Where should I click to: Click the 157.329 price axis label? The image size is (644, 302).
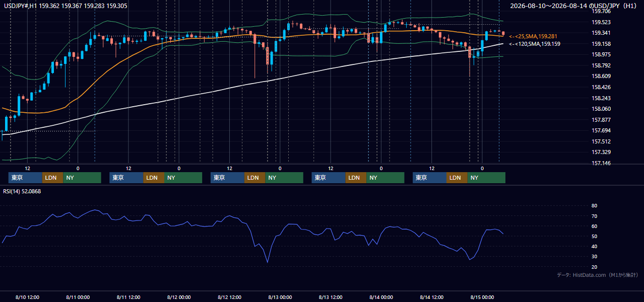(x=601, y=152)
